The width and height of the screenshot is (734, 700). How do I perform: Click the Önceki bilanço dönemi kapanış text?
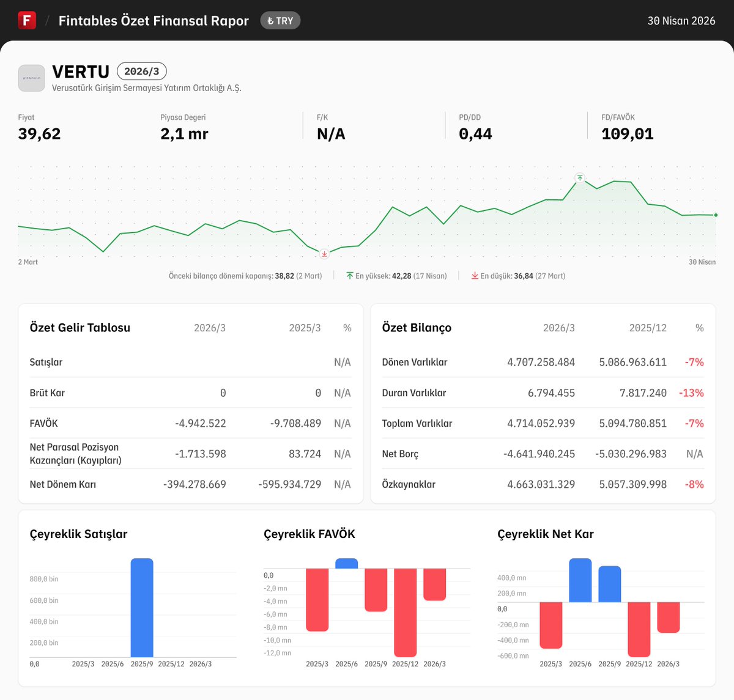(245, 276)
